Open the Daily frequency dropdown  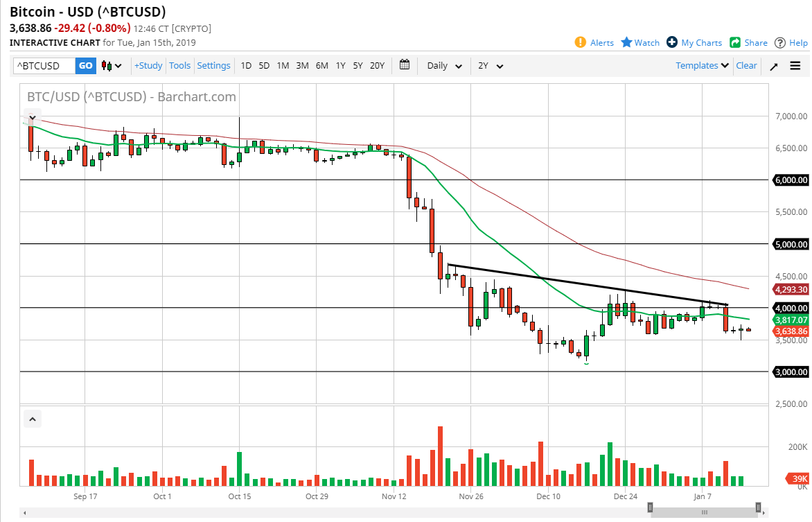tap(444, 66)
